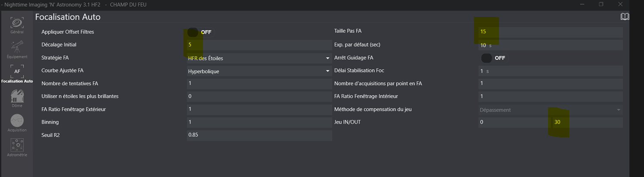
Task: Click Exp. par défaut seconds field
Action: click(551, 45)
